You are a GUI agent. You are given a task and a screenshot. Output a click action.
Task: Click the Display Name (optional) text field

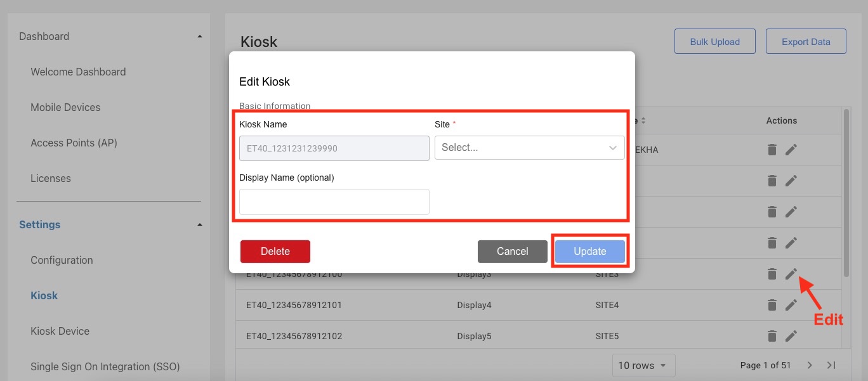point(334,202)
